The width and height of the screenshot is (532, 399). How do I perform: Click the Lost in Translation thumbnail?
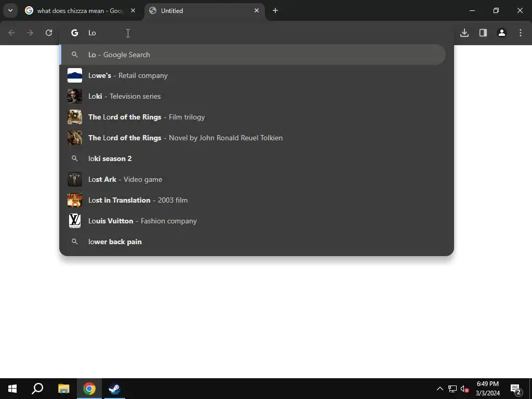(x=75, y=200)
